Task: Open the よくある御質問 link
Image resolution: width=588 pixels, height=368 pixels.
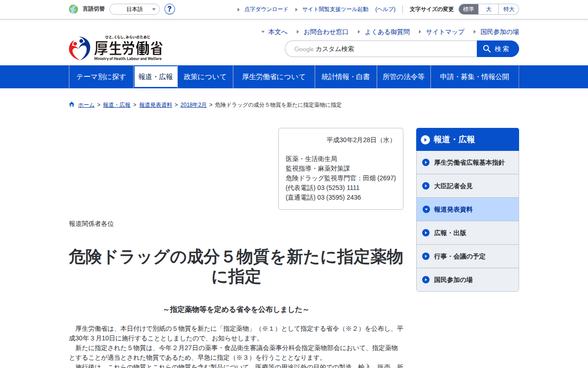Action: (x=387, y=32)
